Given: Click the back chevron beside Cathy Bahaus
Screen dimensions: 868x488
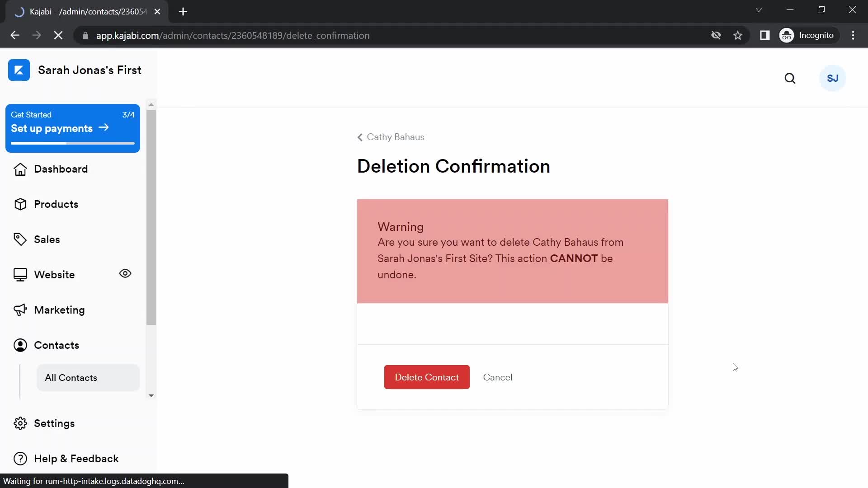Looking at the screenshot, I should (360, 137).
